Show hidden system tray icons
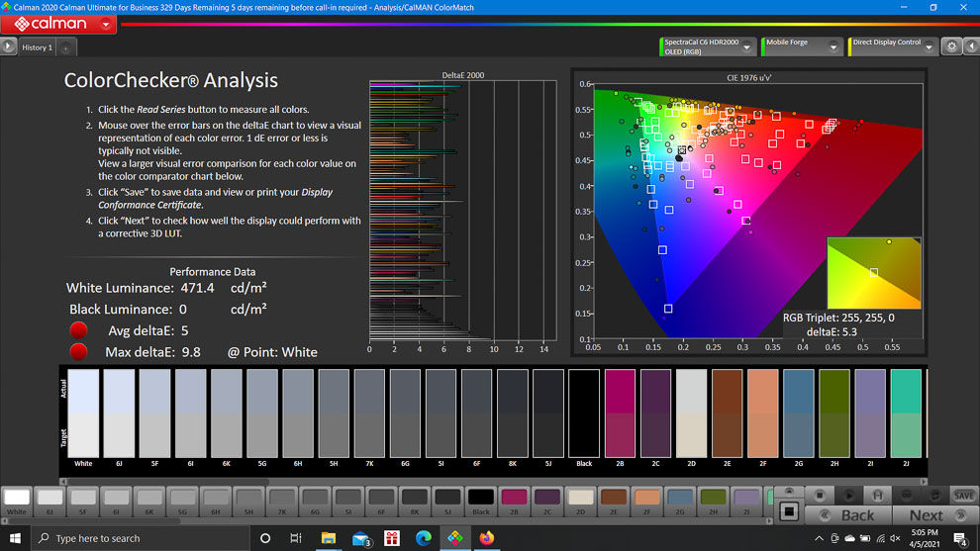Image resolution: width=980 pixels, height=551 pixels. [x=819, y=538]
